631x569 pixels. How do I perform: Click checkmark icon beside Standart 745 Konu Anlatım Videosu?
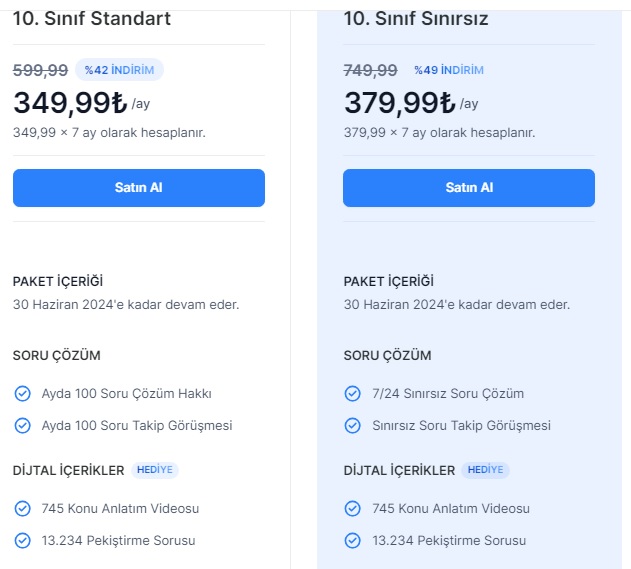[x=23, y=509]
